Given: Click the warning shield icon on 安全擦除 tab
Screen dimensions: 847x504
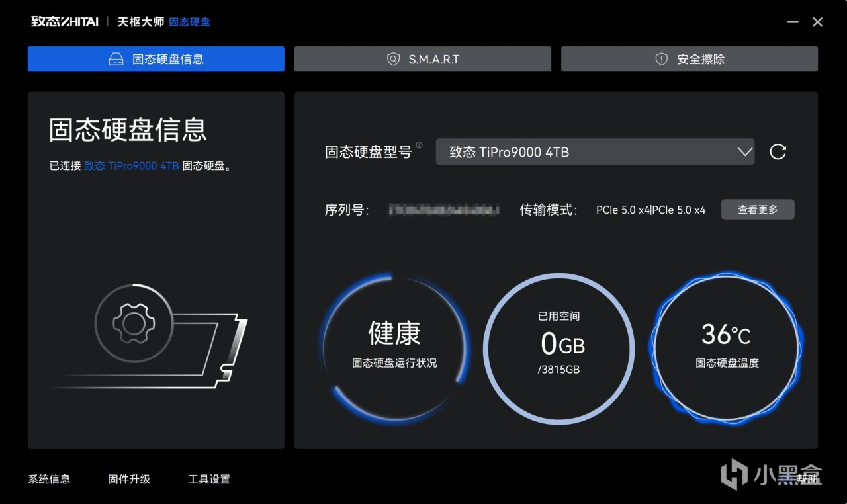Looking at the screenshot, I should 661,59.
